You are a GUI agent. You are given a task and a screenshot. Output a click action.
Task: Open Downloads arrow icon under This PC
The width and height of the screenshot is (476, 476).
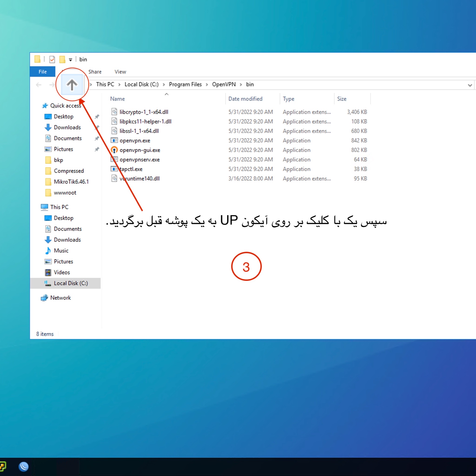(x=48, y=239)
